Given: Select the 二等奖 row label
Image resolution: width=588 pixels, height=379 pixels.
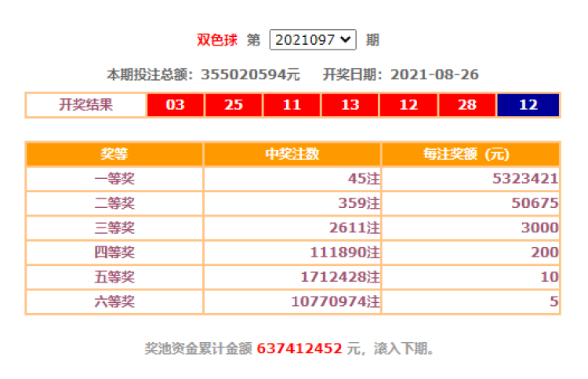Looking at the screenshot, I should (x=114, y=203).
